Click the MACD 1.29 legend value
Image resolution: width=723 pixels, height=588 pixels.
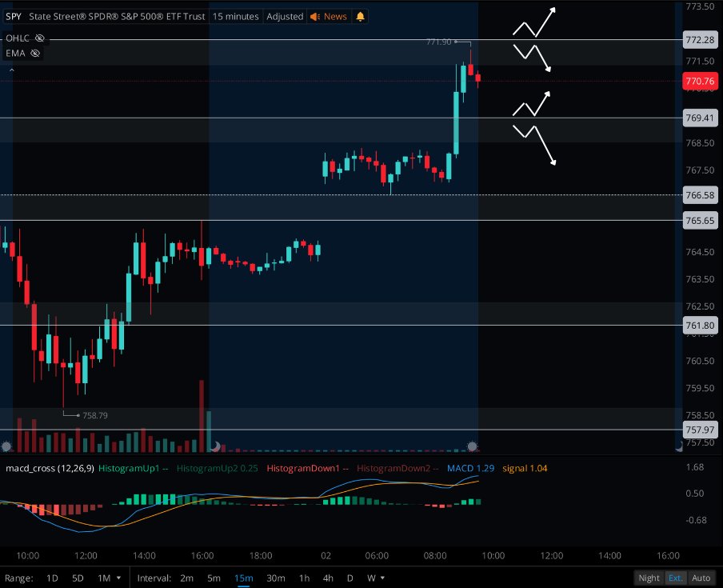[470, 469]
